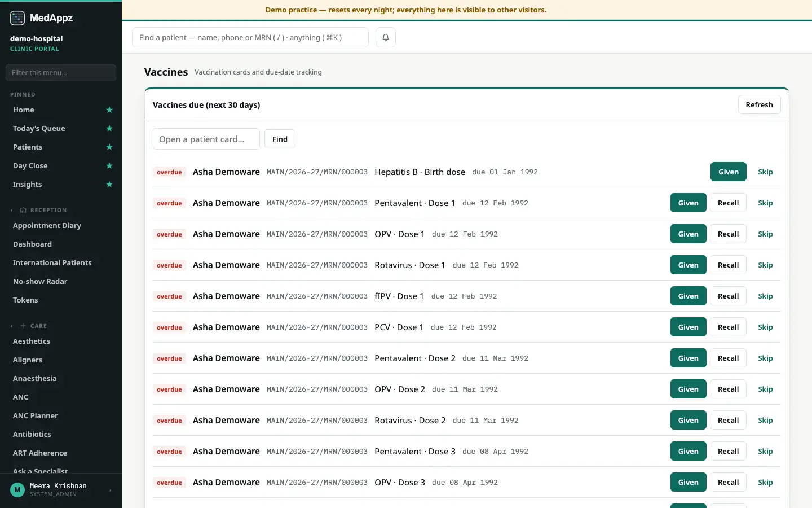Click the MRN in the Pentavalent Dose 3 row
This screenshot has height=508, width=812.
coord(317,452)
